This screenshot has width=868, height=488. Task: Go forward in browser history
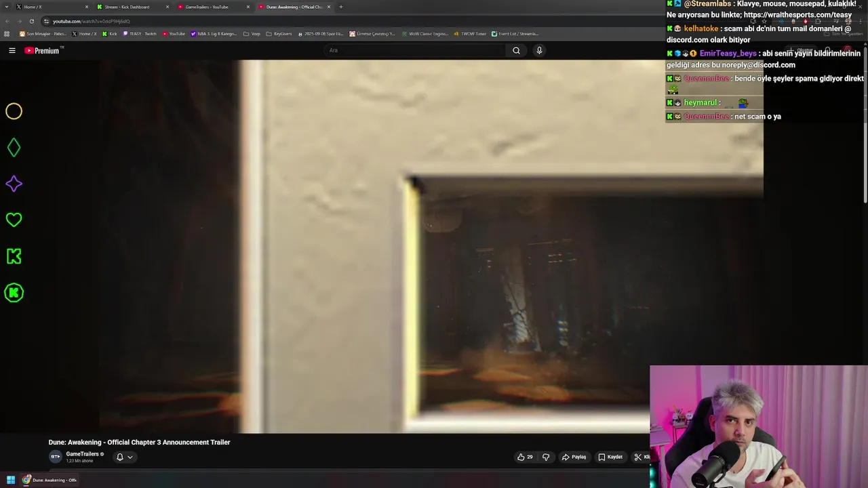[x=19, y=21]
